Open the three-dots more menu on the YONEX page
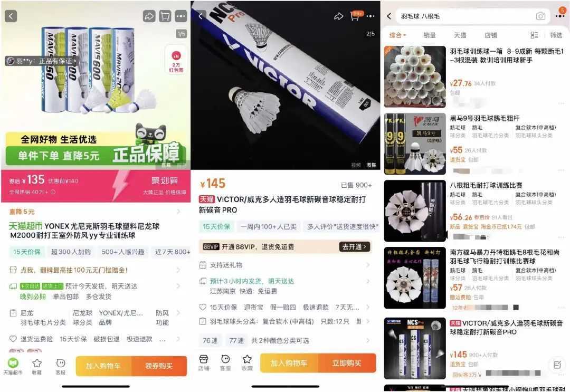Screen dimensions: 570x392 [180, 16]
